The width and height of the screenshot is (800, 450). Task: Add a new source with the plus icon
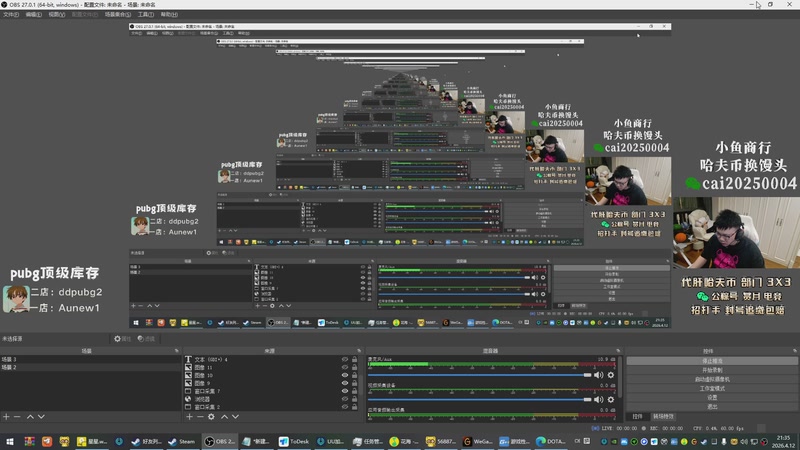click(189, 417)
